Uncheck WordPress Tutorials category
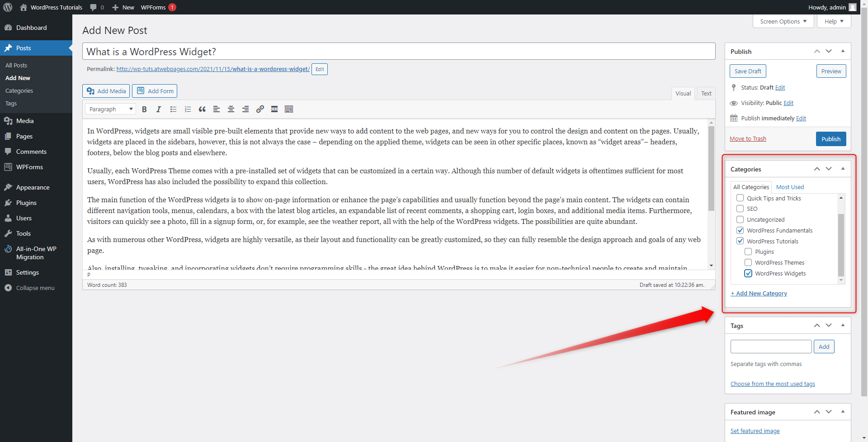Image resolution: width=868 pixels, height=442 pixels. tap(740, 241)
